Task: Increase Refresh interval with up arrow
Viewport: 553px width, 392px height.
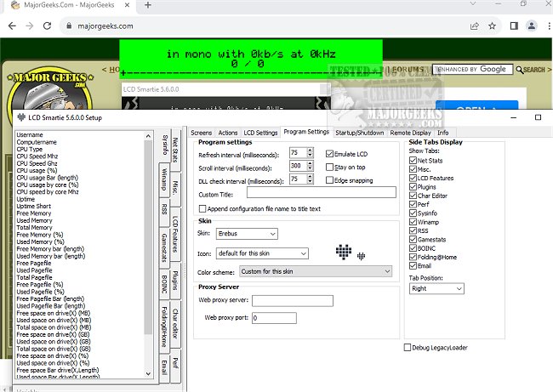Action: tap(310, 150)
